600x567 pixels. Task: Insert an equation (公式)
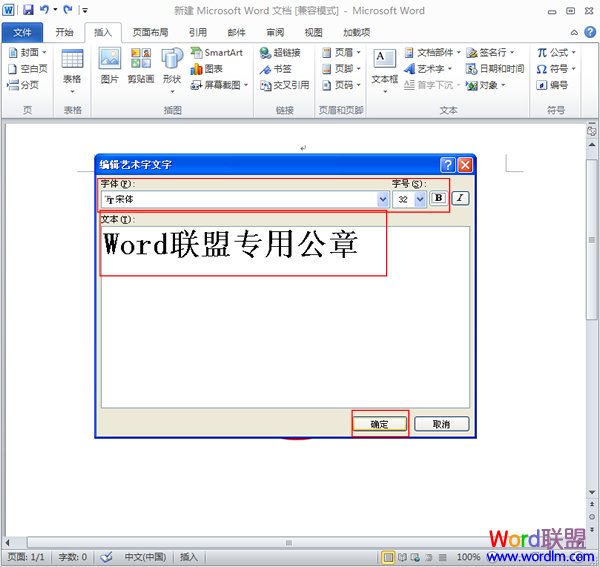556,52
